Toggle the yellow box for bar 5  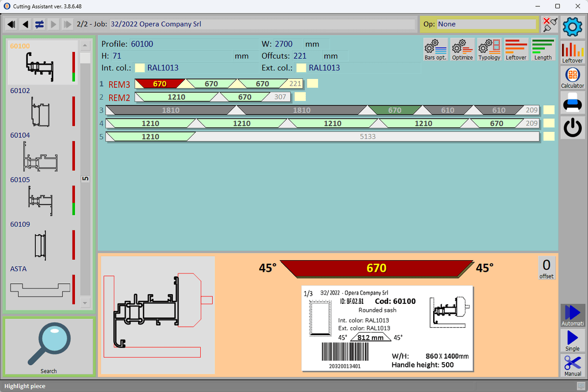549,137
